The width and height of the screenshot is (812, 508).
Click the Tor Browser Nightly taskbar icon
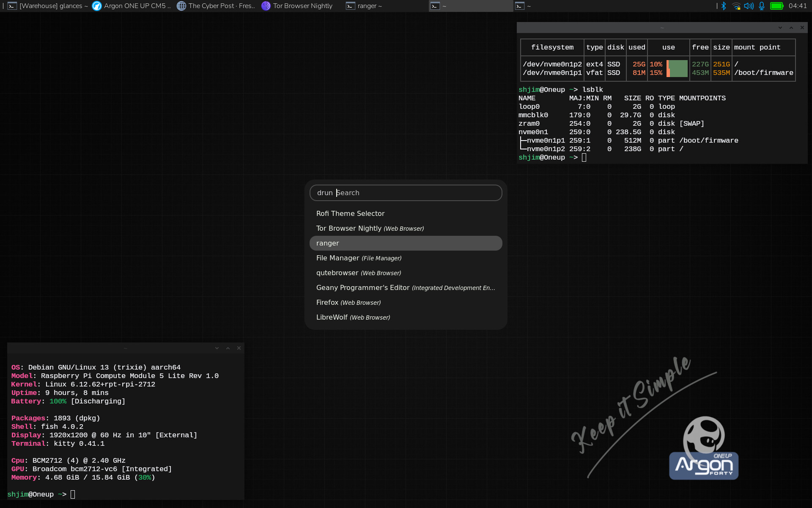[266, 6]
